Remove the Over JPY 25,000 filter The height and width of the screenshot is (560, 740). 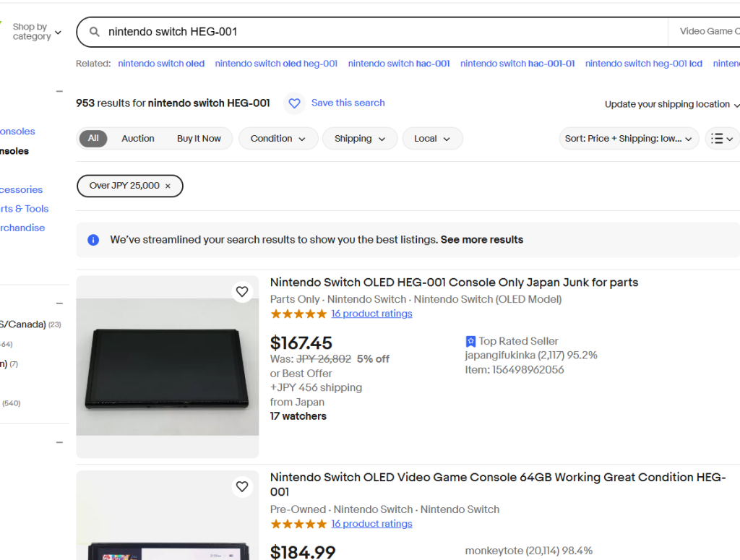coord(168,186)
